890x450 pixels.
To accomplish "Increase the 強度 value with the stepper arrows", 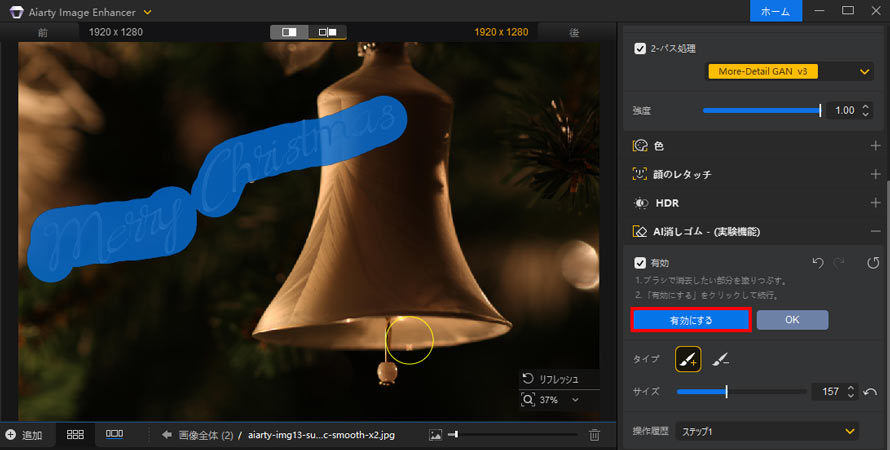I will pyautogui.click(x=865, y=107).
